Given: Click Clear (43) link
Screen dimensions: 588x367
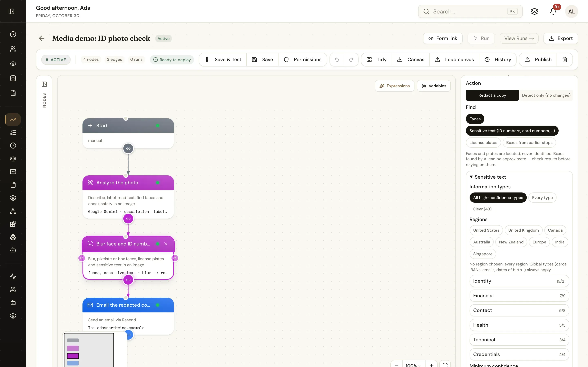Looking at the screenshot, I should point(482,209).
